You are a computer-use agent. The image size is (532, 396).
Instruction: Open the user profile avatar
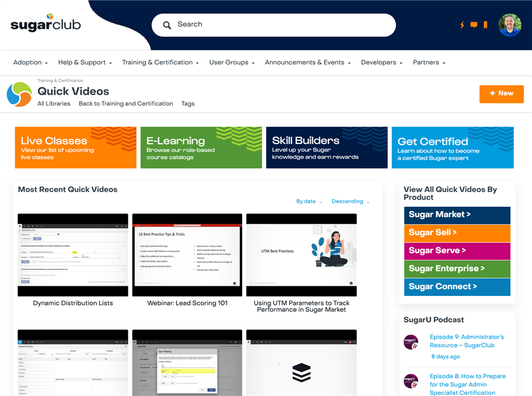pos(510,25)
